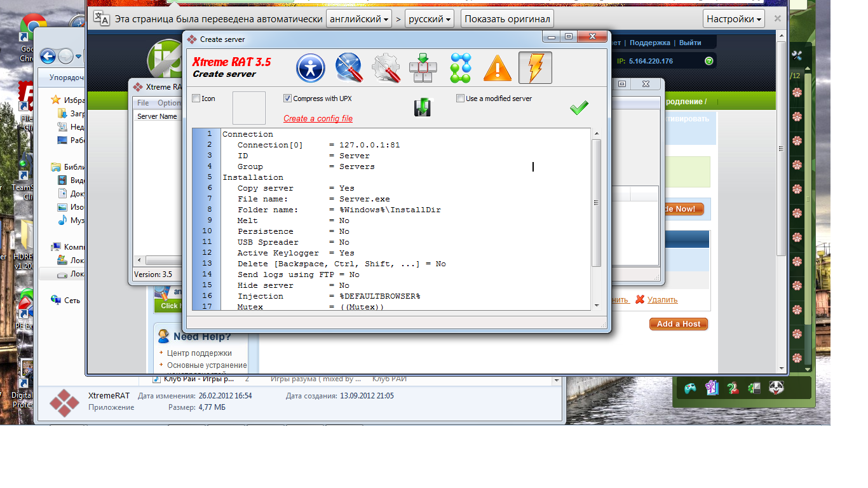Open the globe with screwdriver connection settings

click(348, 68)
